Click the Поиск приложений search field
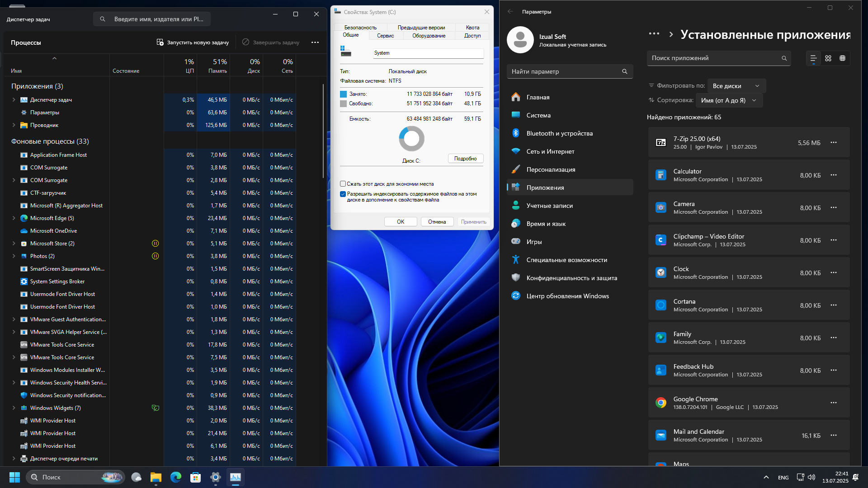This screenshot has width=868, height=488. click(x=719, y=58)
